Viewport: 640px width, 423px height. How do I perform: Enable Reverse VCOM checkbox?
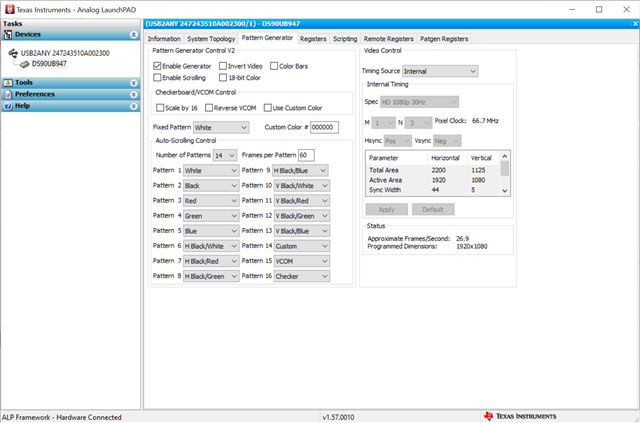[209, 108]
